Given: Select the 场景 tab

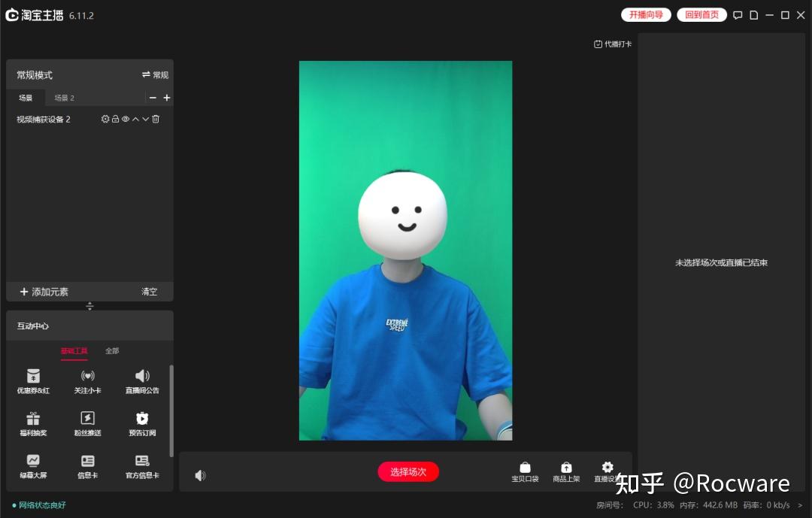Looking at the screenshot, I should [26, 98].
